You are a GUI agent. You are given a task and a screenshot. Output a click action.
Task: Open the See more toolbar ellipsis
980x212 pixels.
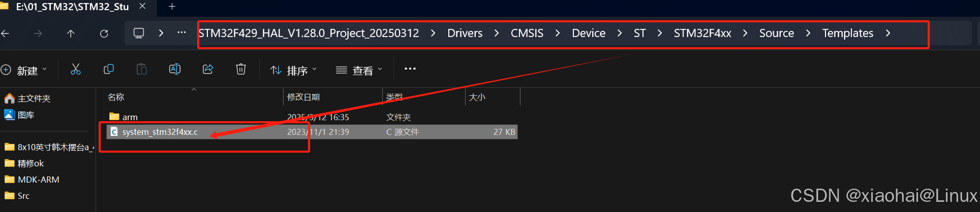tap(410, 69)
